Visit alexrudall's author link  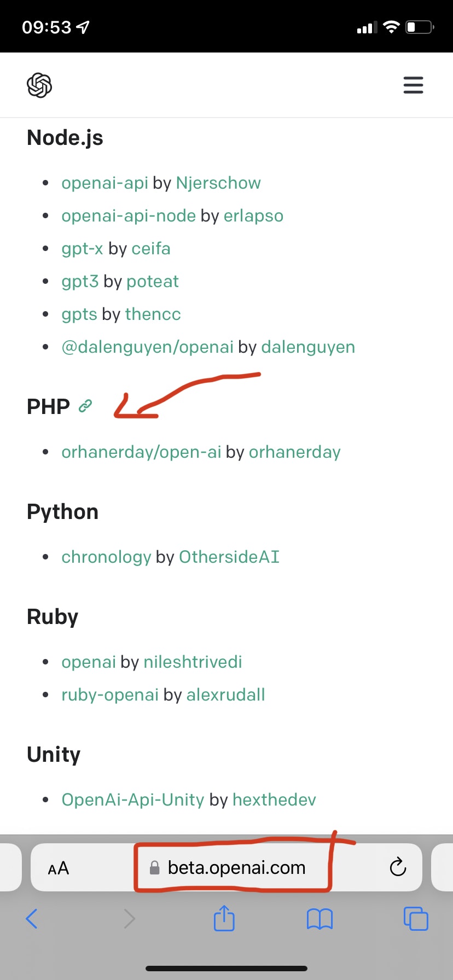click(x=226, y=695)
